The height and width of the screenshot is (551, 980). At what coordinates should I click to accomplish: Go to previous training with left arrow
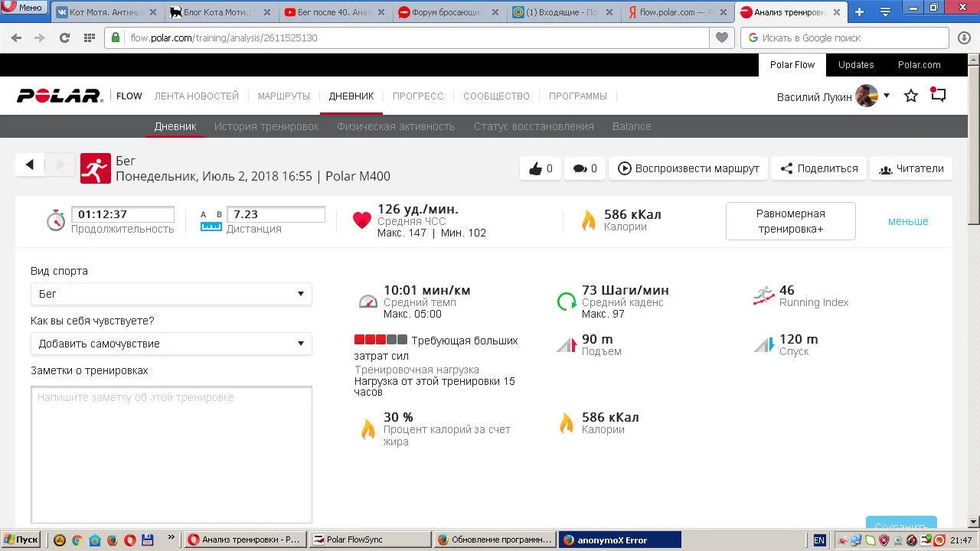30,165
